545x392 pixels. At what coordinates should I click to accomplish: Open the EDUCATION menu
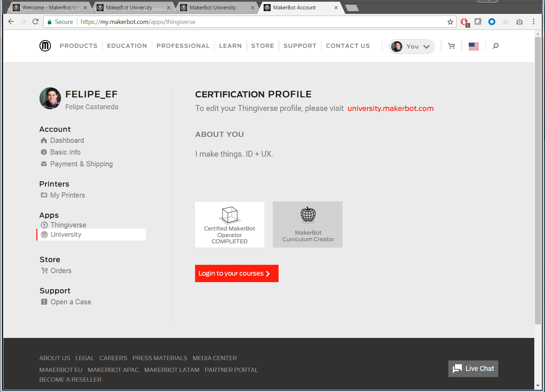127,46
